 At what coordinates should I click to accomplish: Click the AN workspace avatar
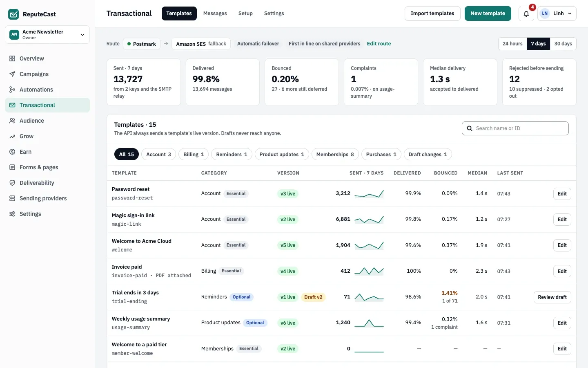pos(14,34)
